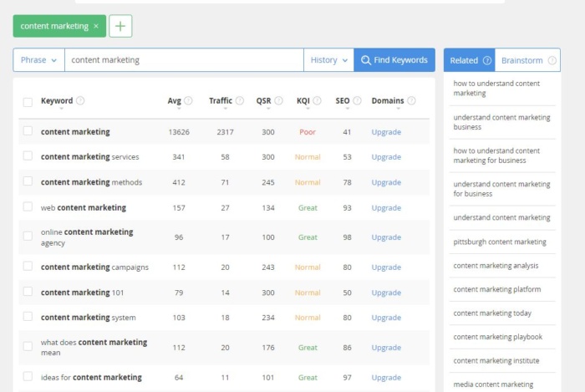Open the help icon next to SEO header
The width and height of the screenshot is (585, 392).
tap(357, 100)
